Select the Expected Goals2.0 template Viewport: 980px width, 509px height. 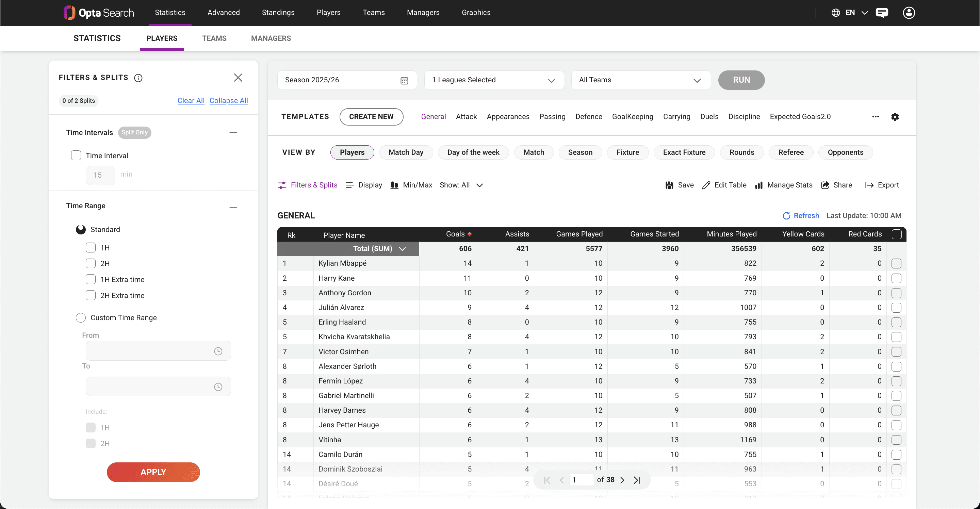[800, 117]
